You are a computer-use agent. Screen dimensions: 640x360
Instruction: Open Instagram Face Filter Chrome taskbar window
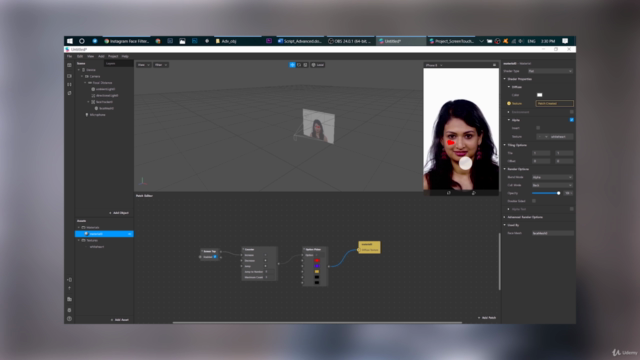[127, 41]
